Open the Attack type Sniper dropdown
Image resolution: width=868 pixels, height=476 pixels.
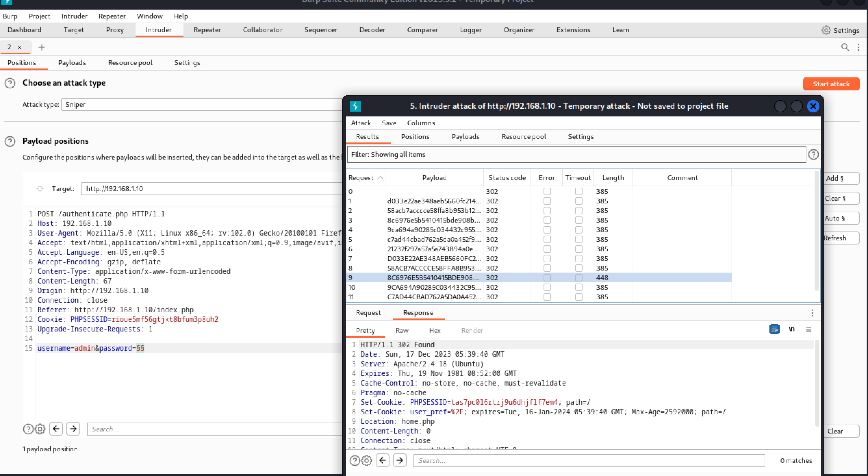coord(202,104)
